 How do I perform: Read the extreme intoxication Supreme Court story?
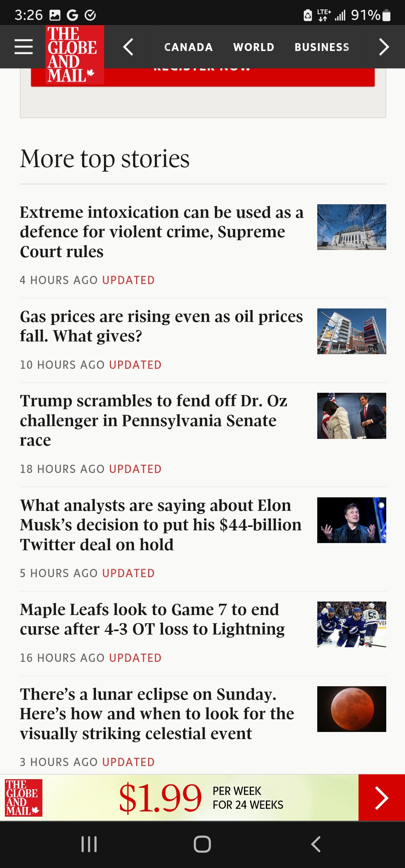pos(161,232)
